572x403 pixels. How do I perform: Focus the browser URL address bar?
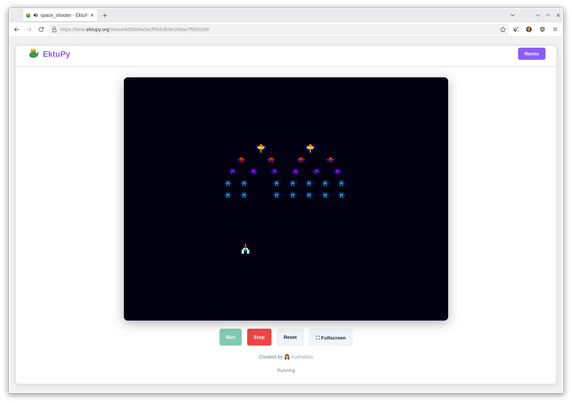[x=277, y=30]
